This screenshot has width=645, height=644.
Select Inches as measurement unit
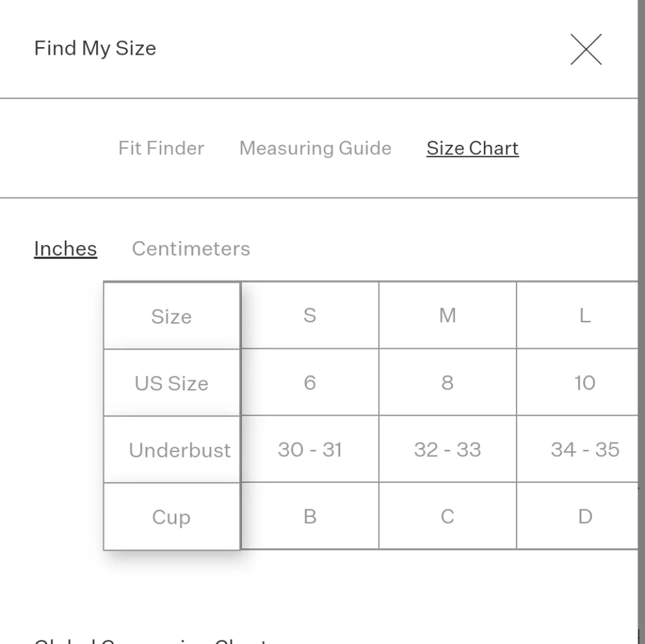[x=65, y=248]
